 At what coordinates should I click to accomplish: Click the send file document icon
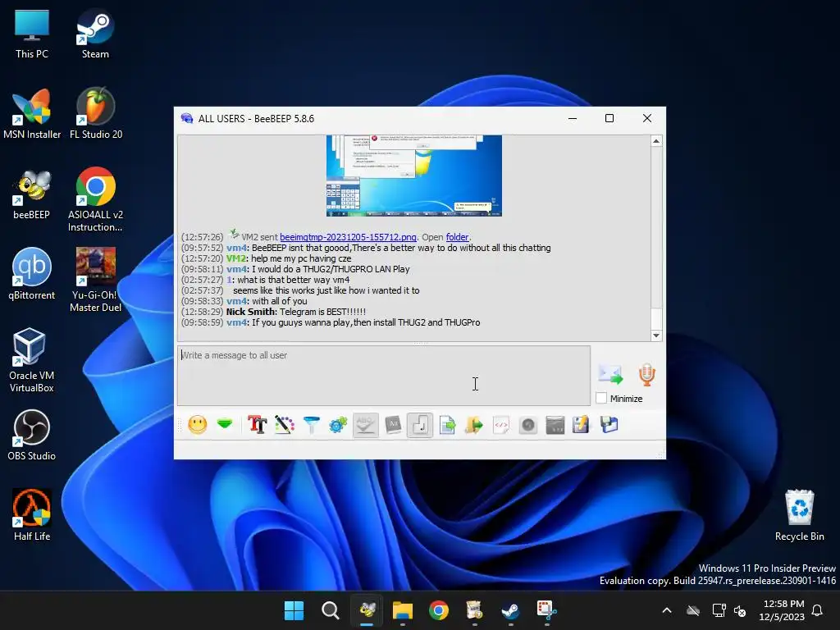(447, 425)
